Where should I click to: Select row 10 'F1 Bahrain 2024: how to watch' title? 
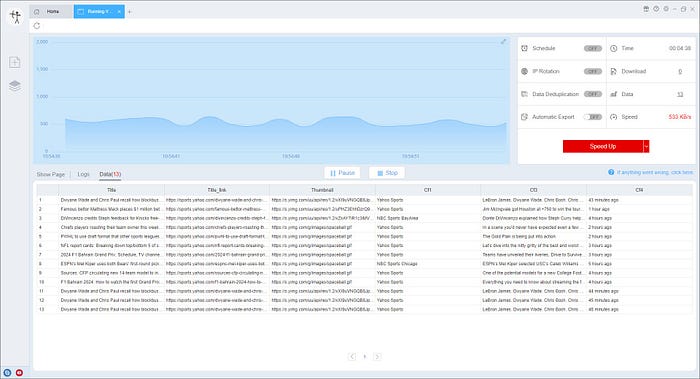tap(111, 282)
